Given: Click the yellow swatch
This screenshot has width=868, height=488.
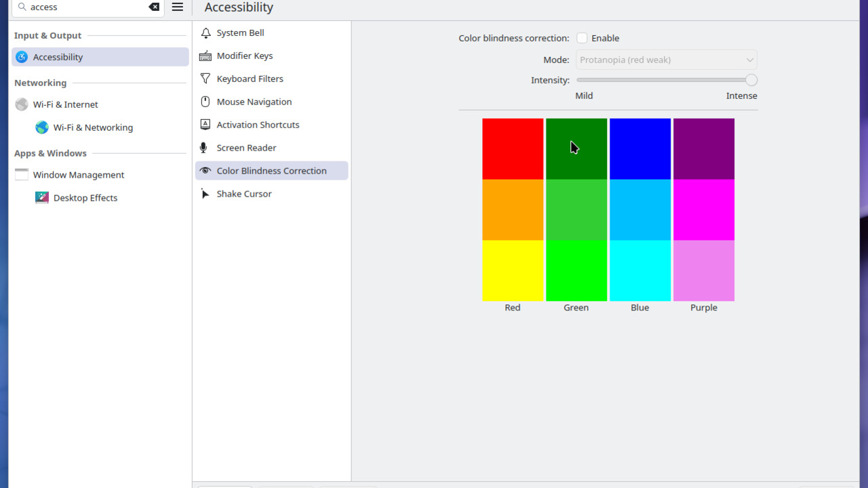Looking at the screenshot, I should 513,271.
